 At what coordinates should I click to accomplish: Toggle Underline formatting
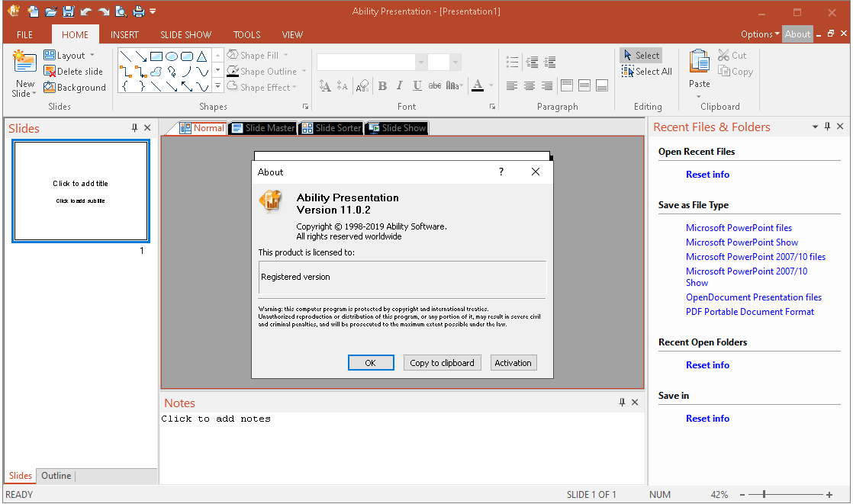pos(417,85)
